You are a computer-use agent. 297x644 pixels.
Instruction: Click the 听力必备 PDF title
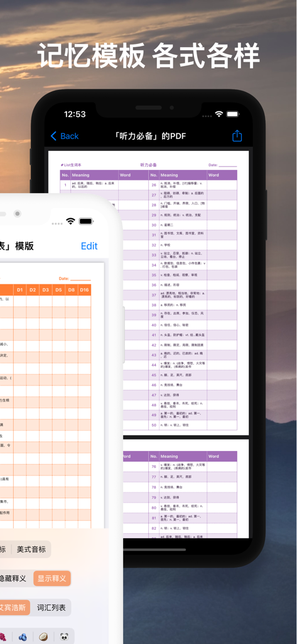pyautogui.click(x=148, y=165)
